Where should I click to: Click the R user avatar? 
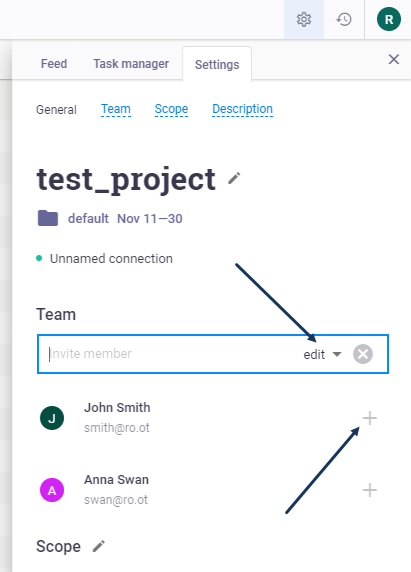point(389,19)
